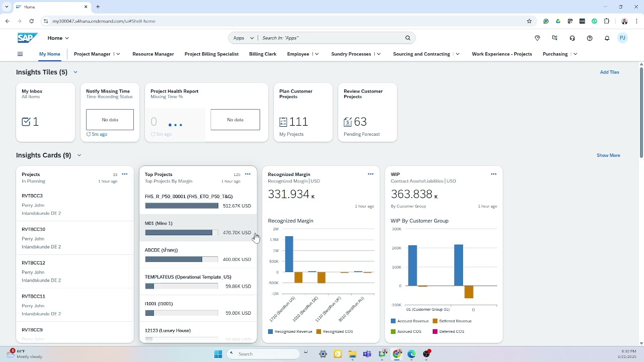Open File Explorer from the taskbar
Image resolution: width=644 pixels, height=362 pixels.
coord(352,354)
